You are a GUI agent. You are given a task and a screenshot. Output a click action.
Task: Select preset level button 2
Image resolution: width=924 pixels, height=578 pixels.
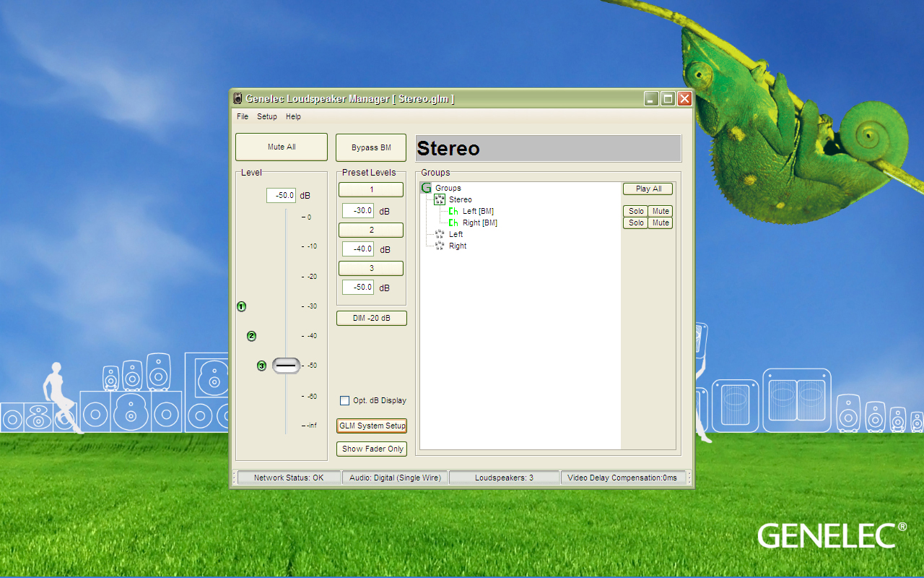(371, 230)
